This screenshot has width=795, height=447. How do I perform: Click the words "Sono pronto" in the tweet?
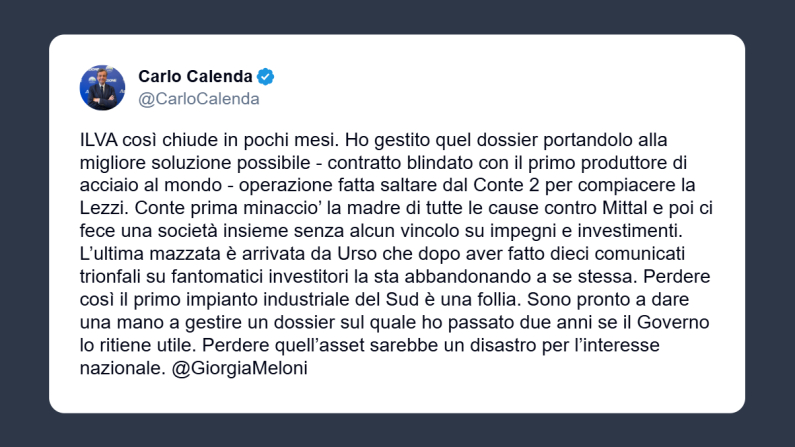click(576, 299)
